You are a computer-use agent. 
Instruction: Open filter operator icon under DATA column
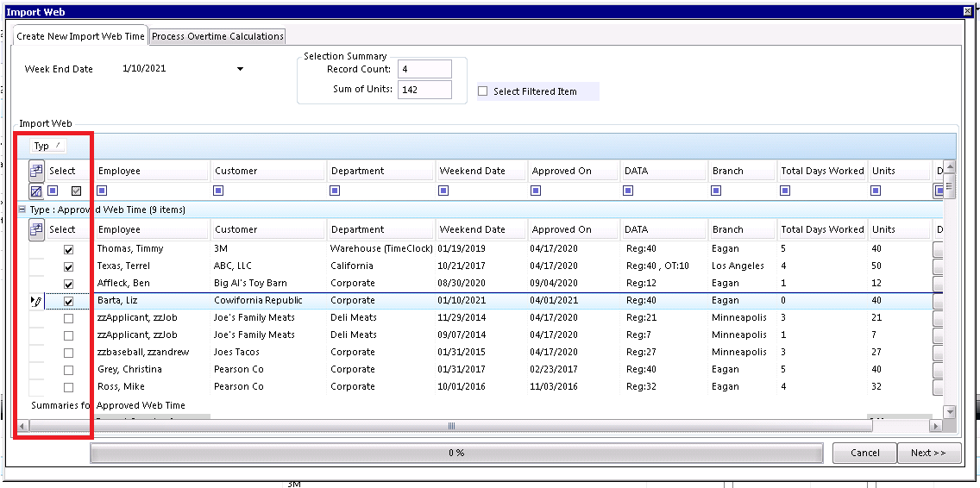point(628,191)
